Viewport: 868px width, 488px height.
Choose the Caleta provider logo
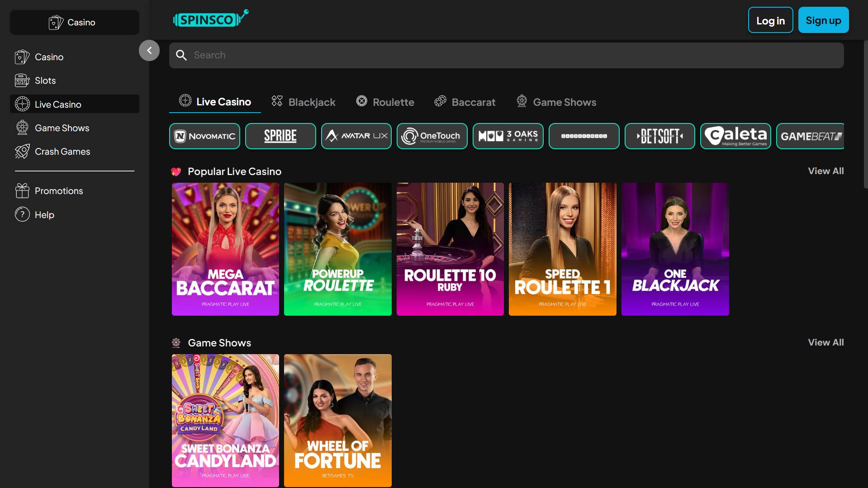pyautogui.click(x=735, y=136)
